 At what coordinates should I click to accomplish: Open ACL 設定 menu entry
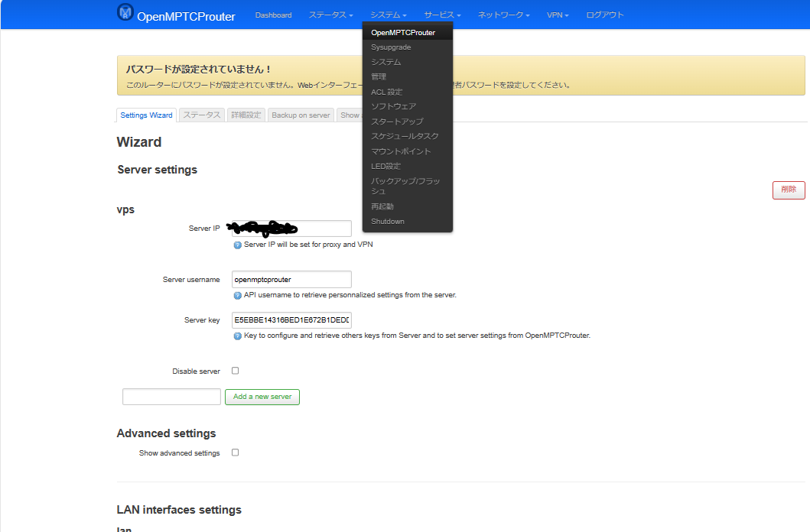coord(408,92)
